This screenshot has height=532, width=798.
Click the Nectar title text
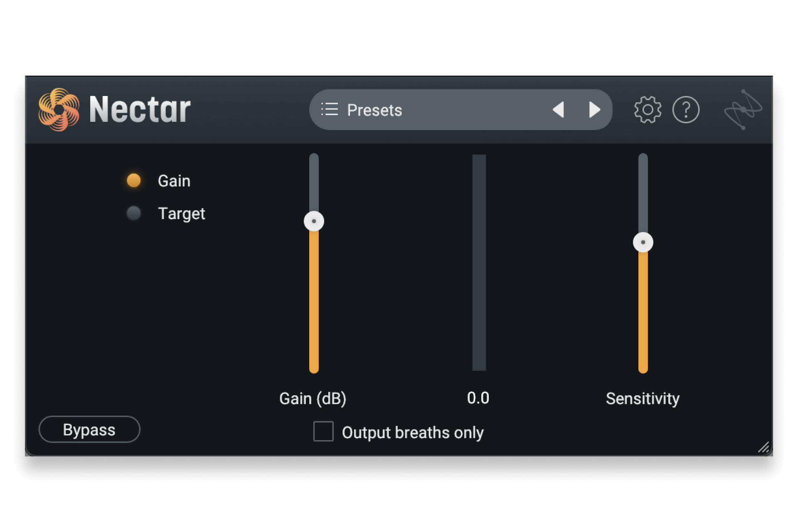tap(140, 110)
